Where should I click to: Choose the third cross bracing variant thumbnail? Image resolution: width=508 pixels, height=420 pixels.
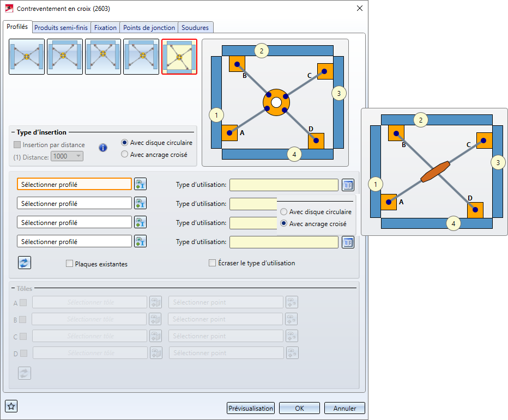(x=103, y=56)
